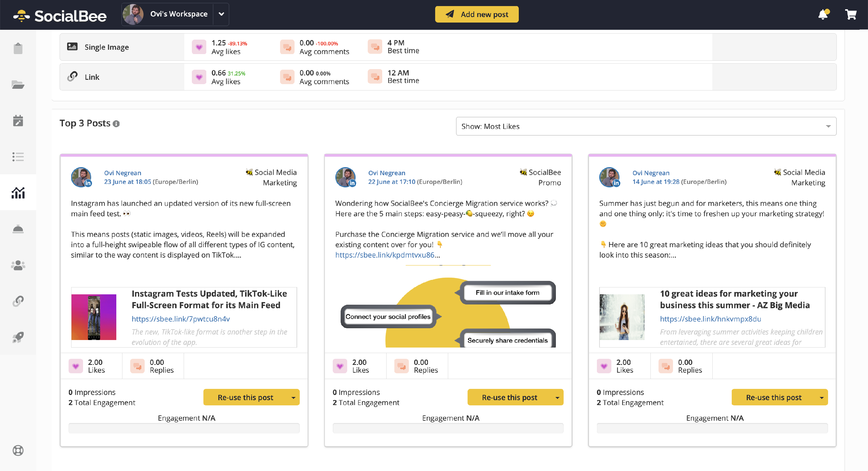
Task: Click the 31.25% avg likes change
Action: [236, 73]
